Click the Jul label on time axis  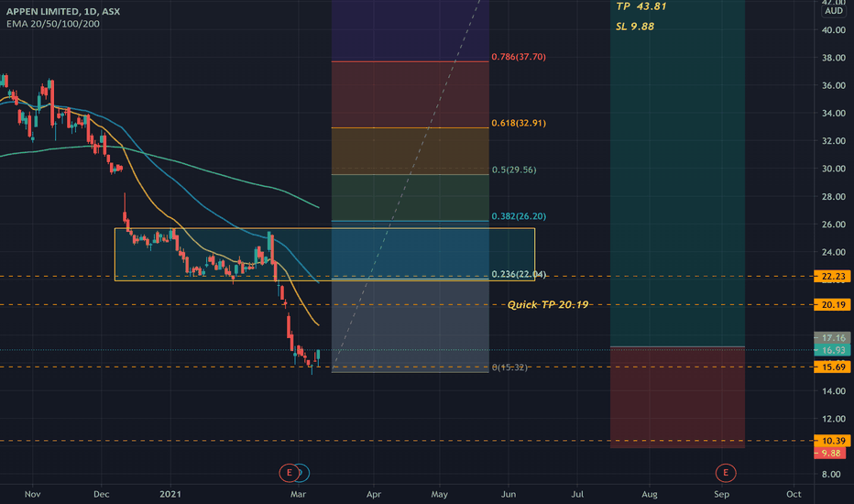[576, 494]
